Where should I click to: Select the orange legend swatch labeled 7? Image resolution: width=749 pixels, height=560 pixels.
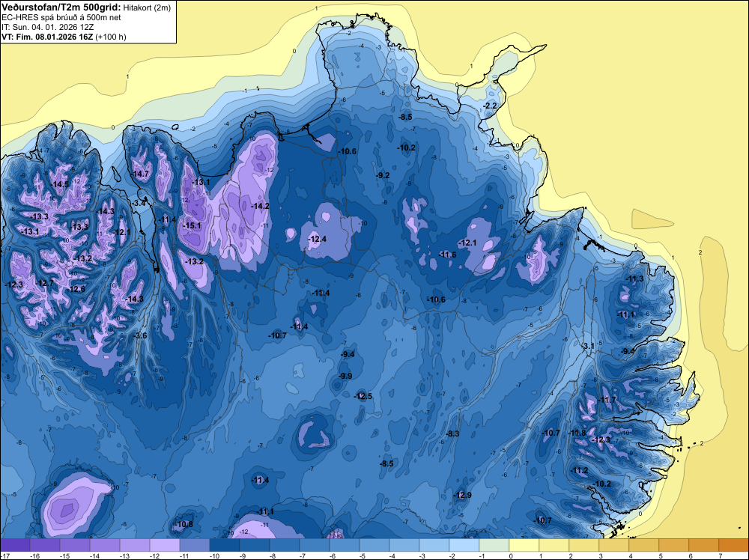(734, 545)
